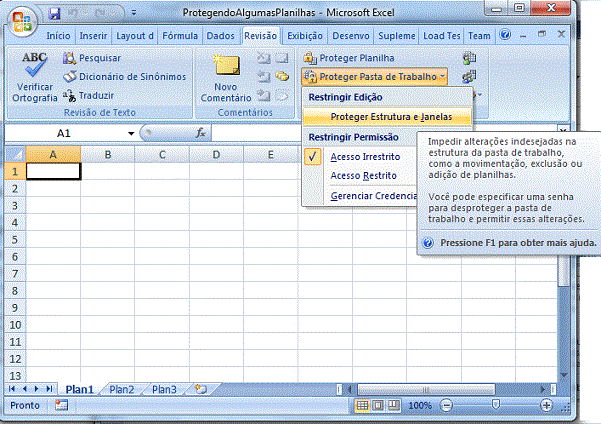Save the workbook from quick access toolbar
The width and height of the screenshot is (601, 424).
tap(54, 13)
